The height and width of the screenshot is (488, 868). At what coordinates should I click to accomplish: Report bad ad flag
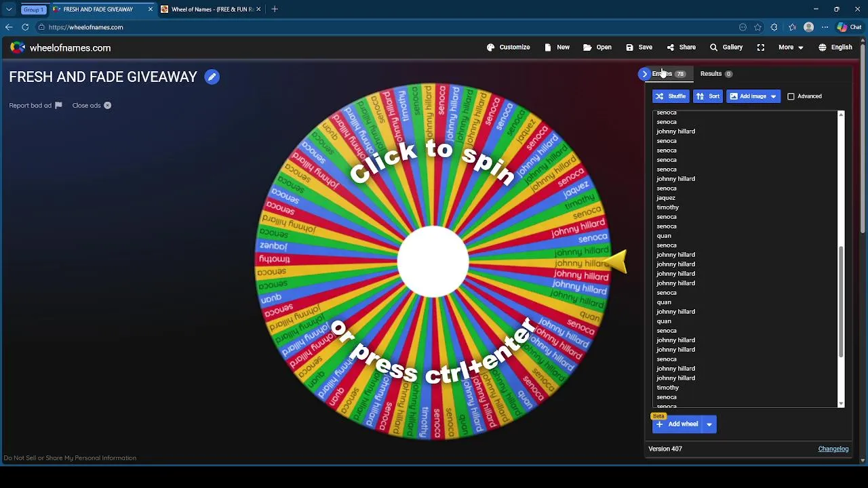point(35,106)
